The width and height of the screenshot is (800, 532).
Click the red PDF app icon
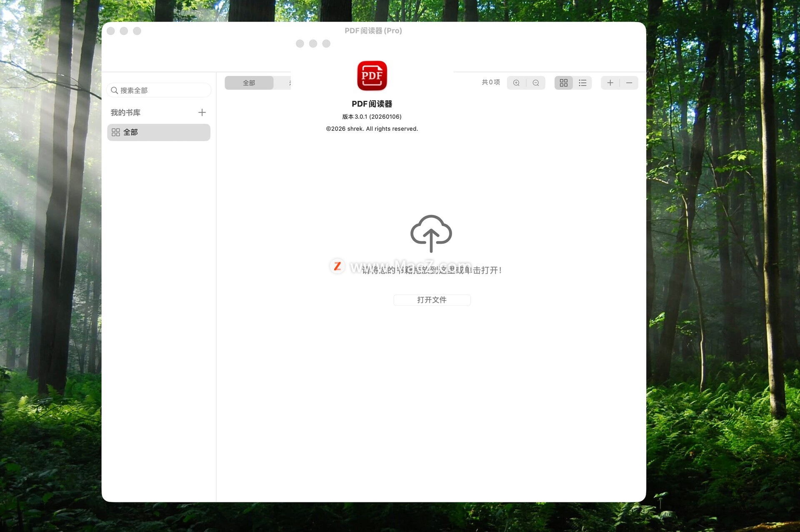click(x=372, y=76)
